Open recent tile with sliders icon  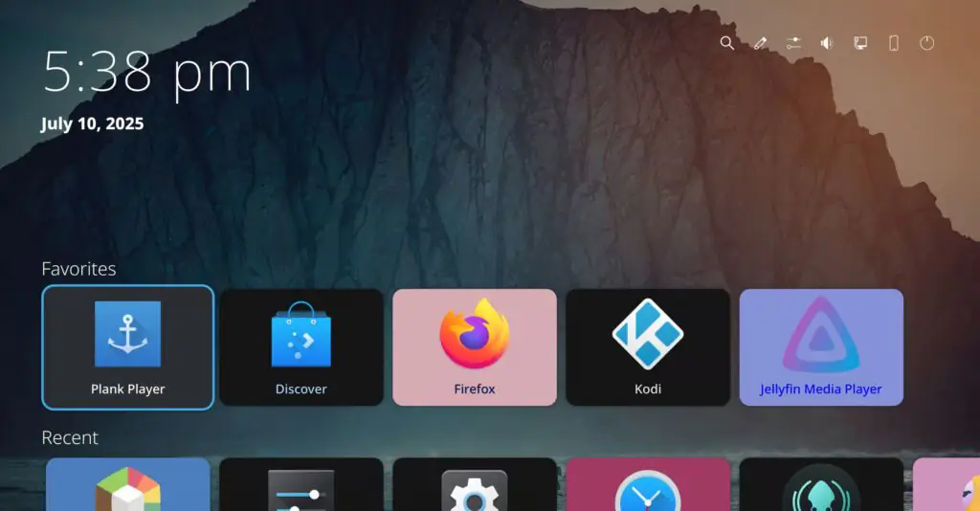point(301,484)
